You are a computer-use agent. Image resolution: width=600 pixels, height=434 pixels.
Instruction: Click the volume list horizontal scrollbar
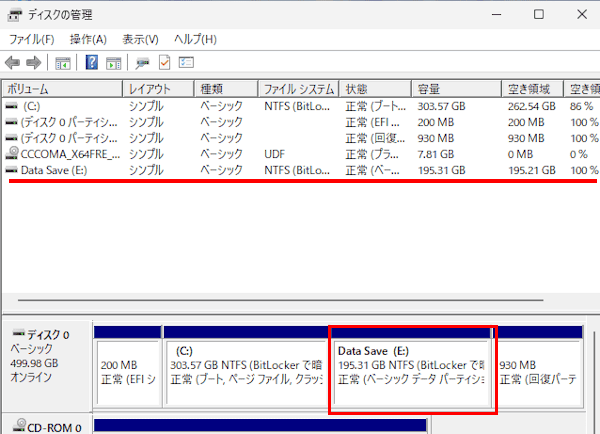click(280, 300)
